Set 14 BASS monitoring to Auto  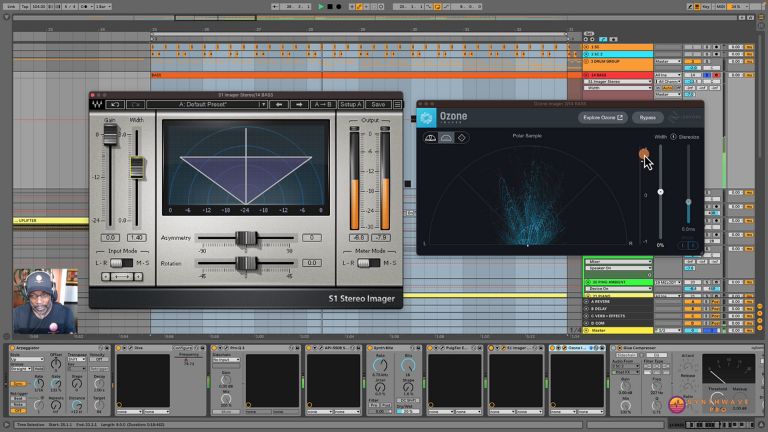668,88
